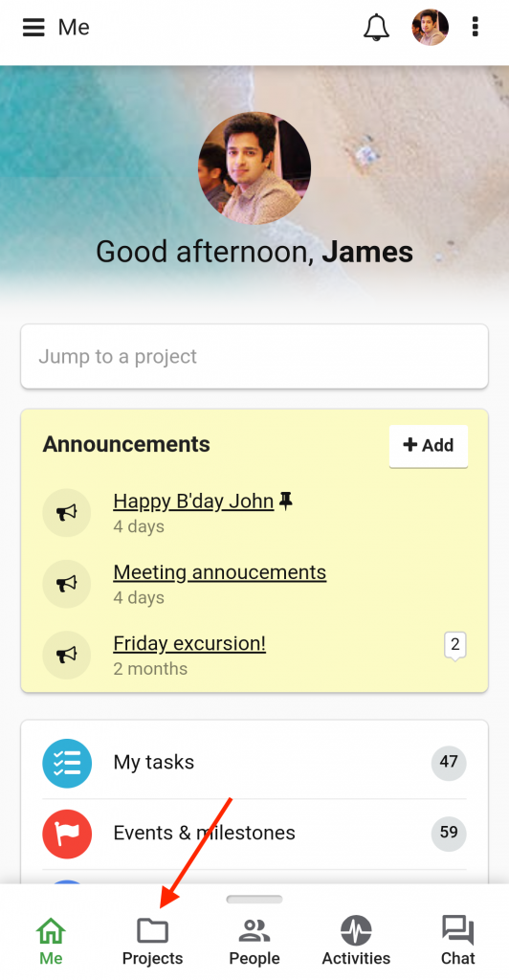Click megaphone icon beside Happy B'day John
Viewport: 509px width, 980px height.
(67, 513)
